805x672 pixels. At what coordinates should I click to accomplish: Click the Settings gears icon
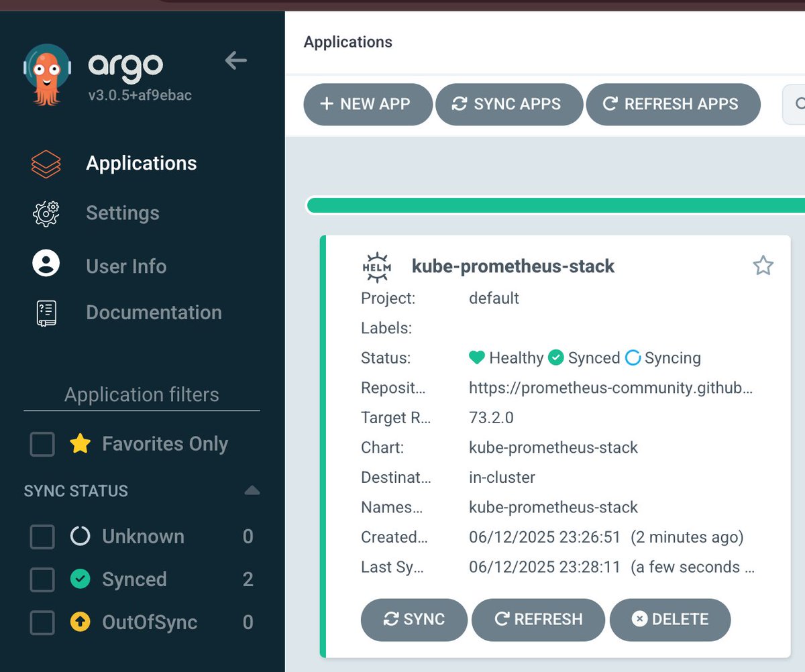(46, 213)
